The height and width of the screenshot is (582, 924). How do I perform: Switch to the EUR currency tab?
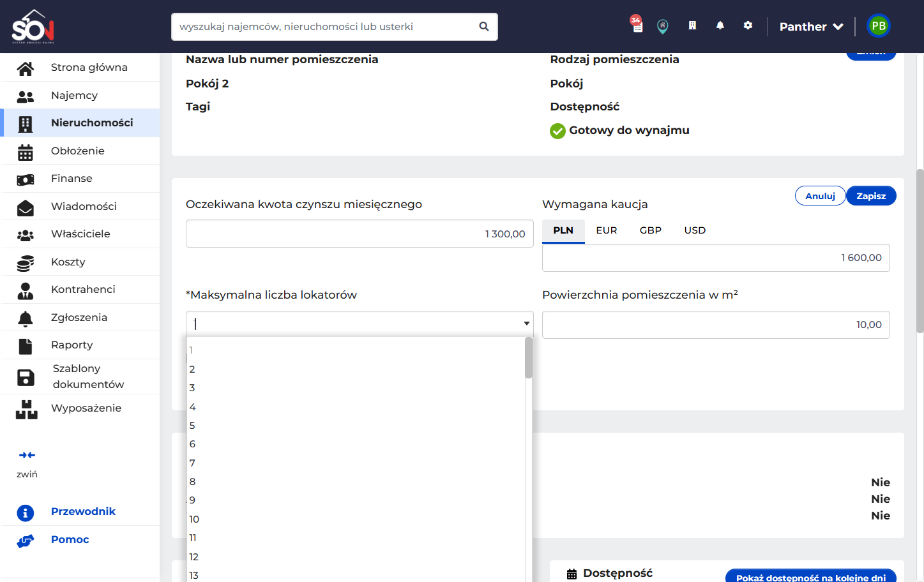(x=607, y=230)
